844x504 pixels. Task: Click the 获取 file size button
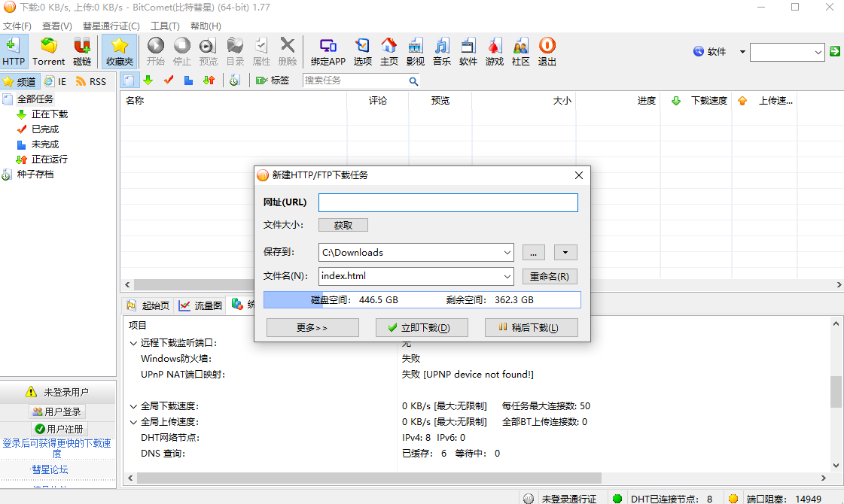click(x=343, y=225)
